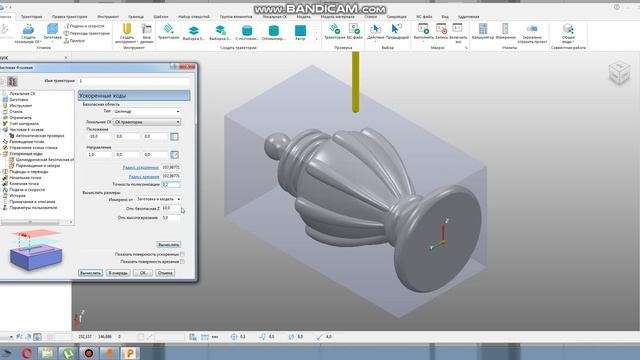Click the Оптимизир... finishing icon
Image resolution: width=640 pixels, height=360 pixels.
pos(274,30)
